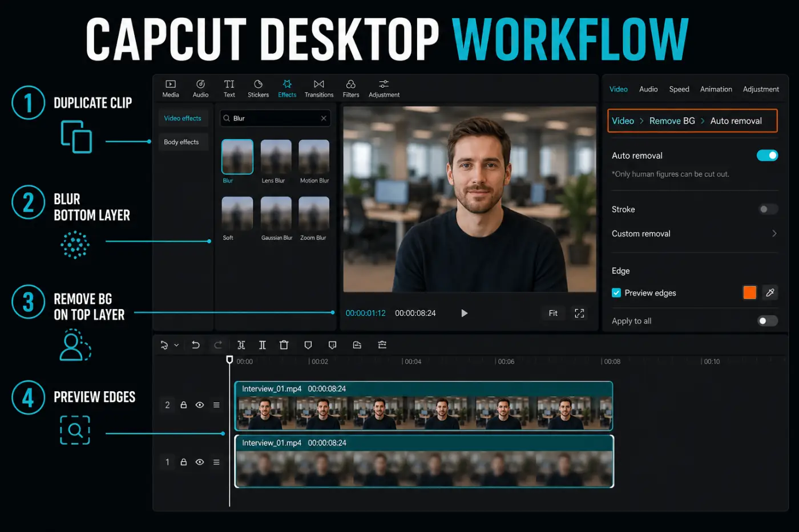Open the Transitions panel icon

pos(319,84)
